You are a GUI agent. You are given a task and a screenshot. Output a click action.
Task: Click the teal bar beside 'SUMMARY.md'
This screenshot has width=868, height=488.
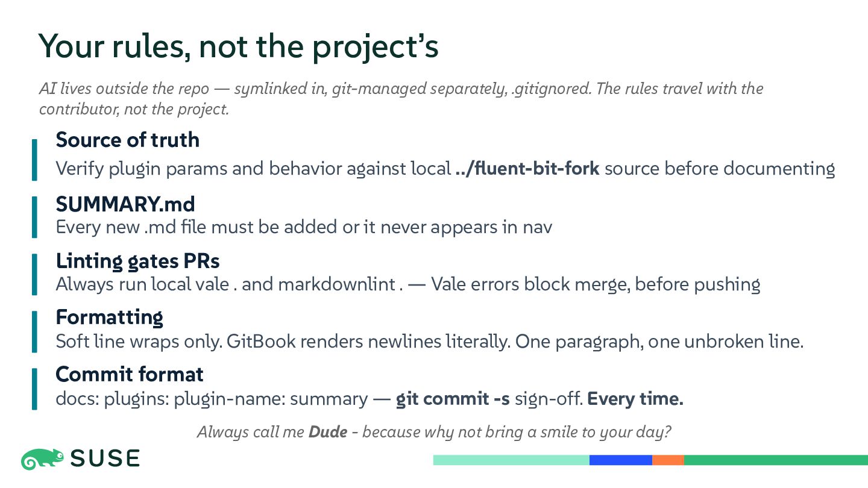pos(34,217)
